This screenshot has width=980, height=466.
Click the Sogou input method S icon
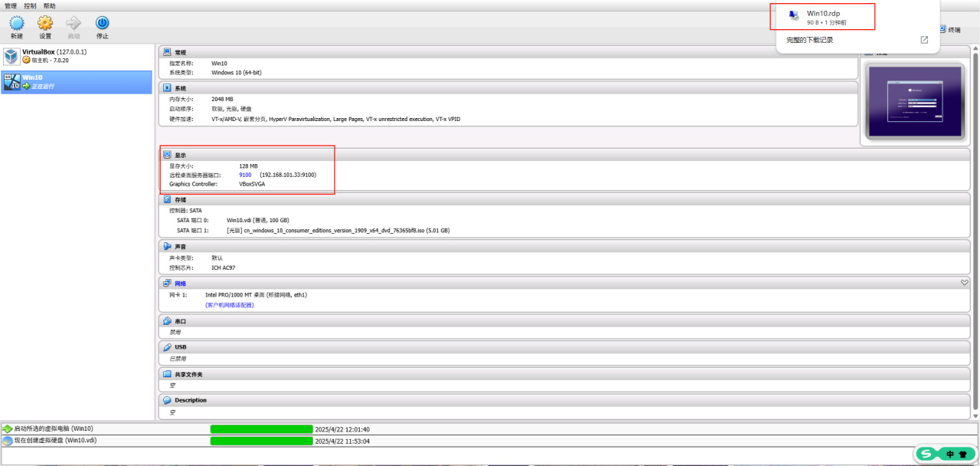pyautogui.click(x=928, y=454)
